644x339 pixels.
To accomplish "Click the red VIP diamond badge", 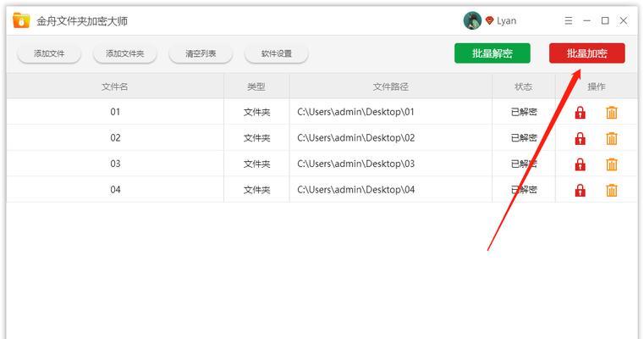I will (x=489, y=20).
